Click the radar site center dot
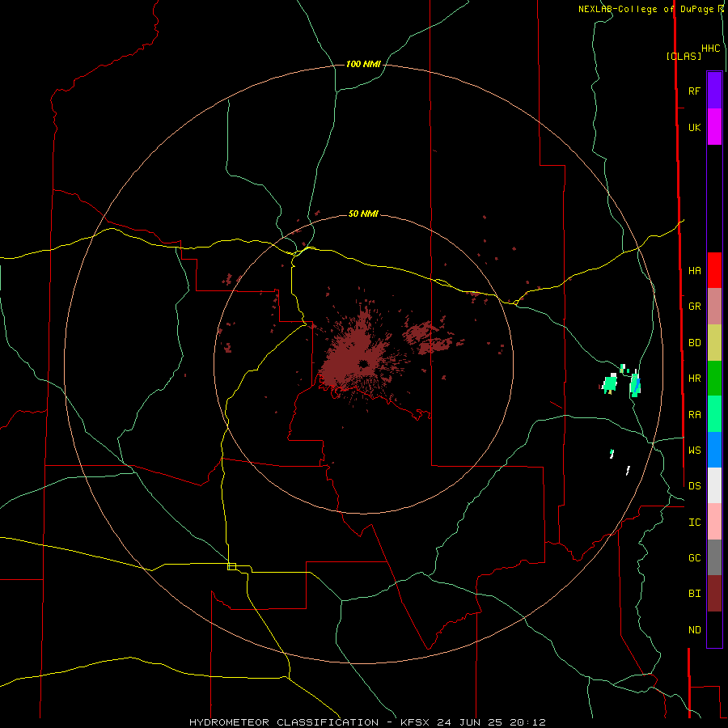Screen dimensions: 728x728 pyautogui.click(x=363, y=363)
